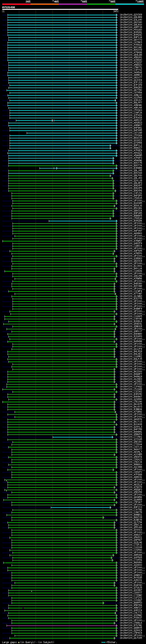This screenshot has width=146, height=644.
Task: Click label UniRef100_B7FIP9
Action: point(131,85)
